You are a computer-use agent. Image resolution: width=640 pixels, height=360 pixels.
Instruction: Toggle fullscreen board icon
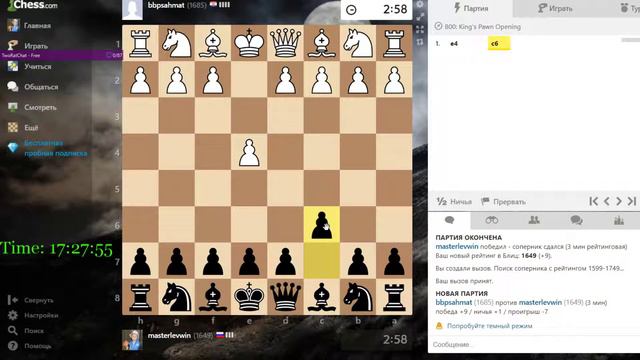click(420, 29)
